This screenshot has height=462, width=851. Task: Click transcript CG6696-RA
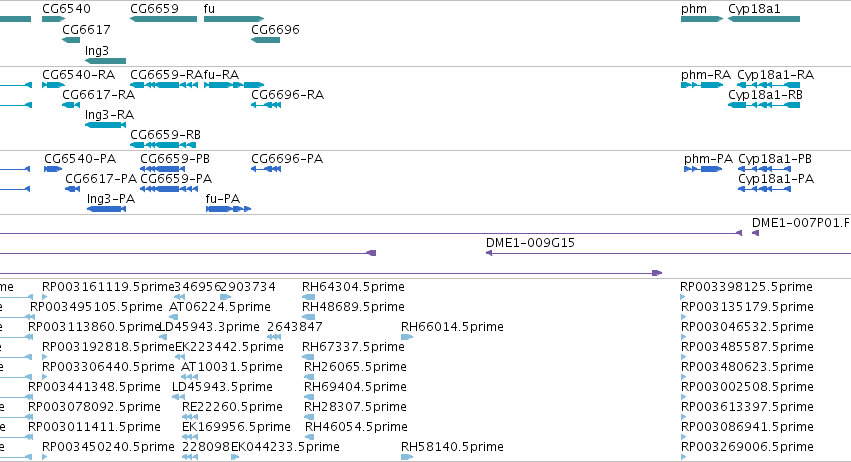(x=287, y=95)
